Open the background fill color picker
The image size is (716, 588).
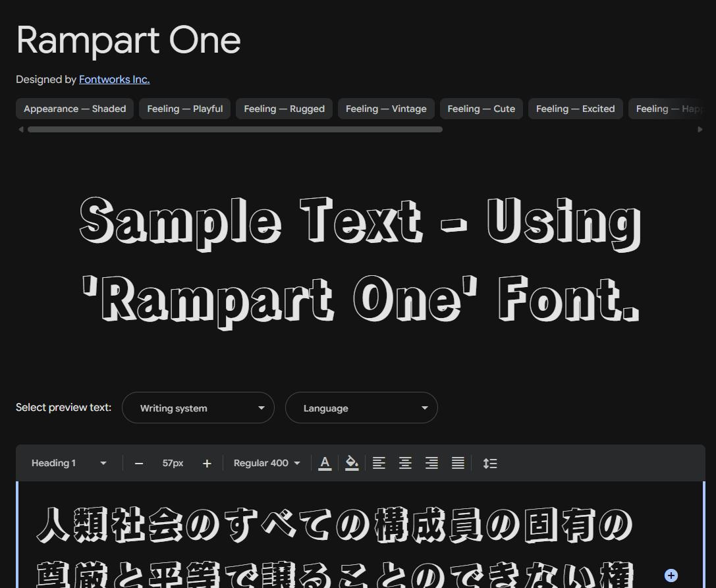(352, 463)
